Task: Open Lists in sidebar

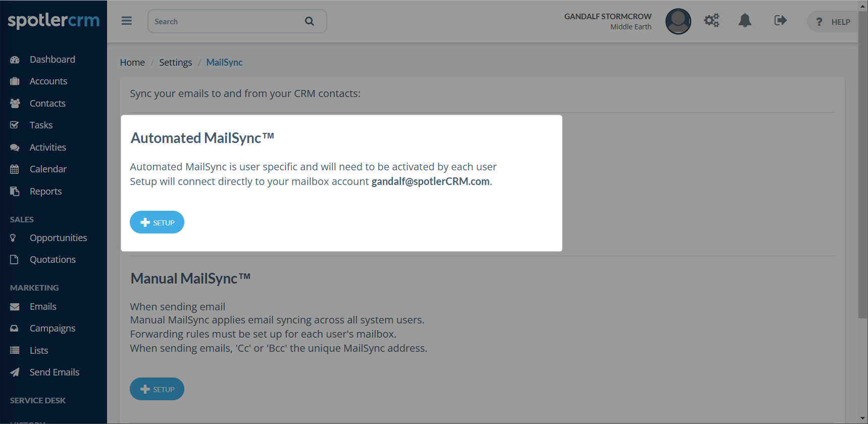Action: (x=39, y=350)
